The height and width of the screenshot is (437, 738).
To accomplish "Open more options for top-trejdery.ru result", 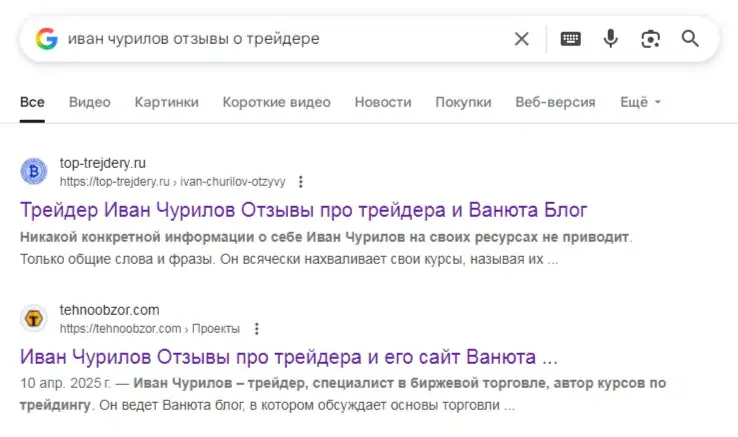I will (x=301, y=182).
